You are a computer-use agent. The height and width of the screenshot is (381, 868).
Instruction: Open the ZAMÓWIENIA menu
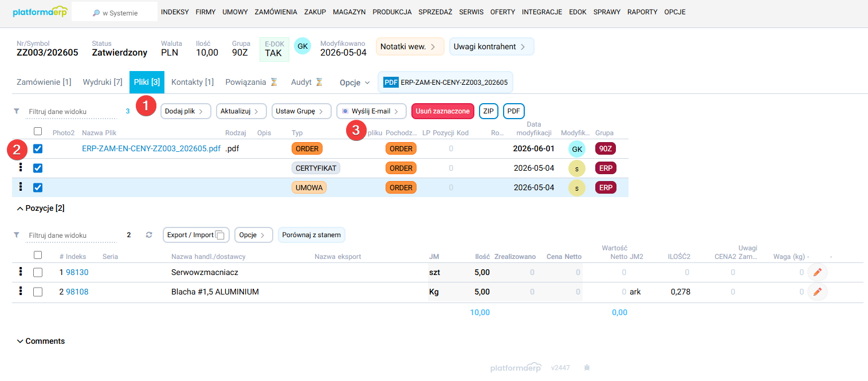click(x=276, y=12)
